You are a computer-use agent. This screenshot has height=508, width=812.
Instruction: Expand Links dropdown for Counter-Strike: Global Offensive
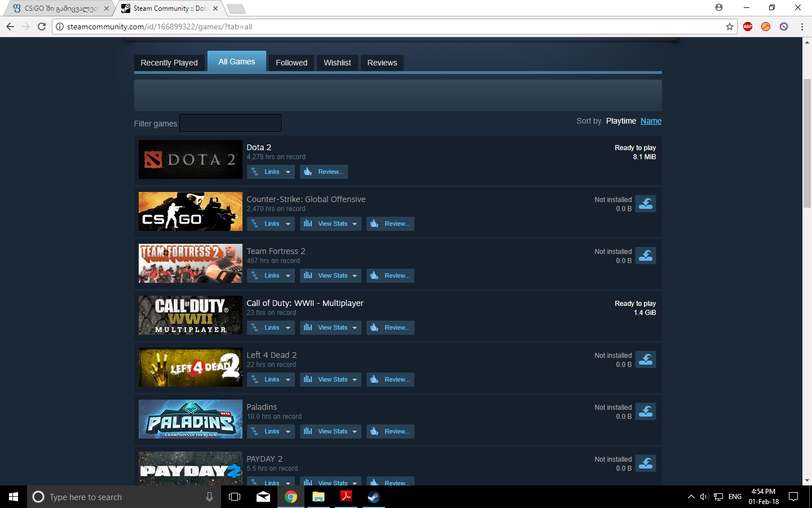click(x=271, y=224)
